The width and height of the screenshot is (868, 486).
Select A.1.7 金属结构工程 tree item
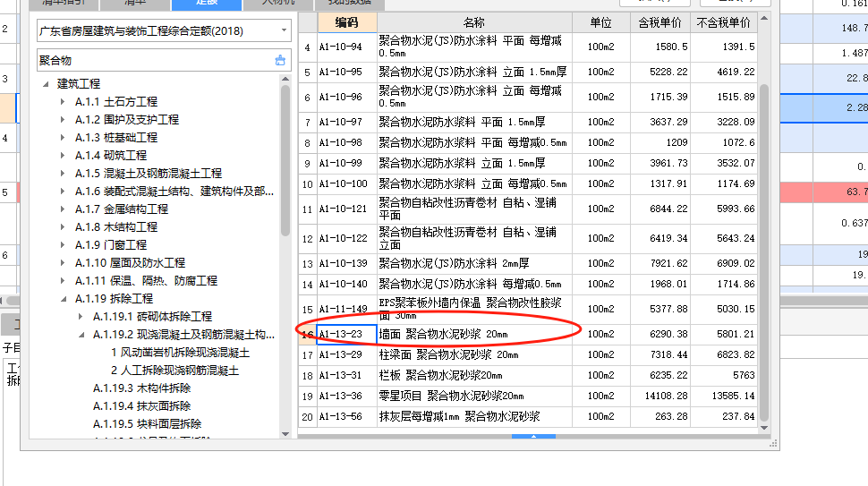[x=121, y=209]
